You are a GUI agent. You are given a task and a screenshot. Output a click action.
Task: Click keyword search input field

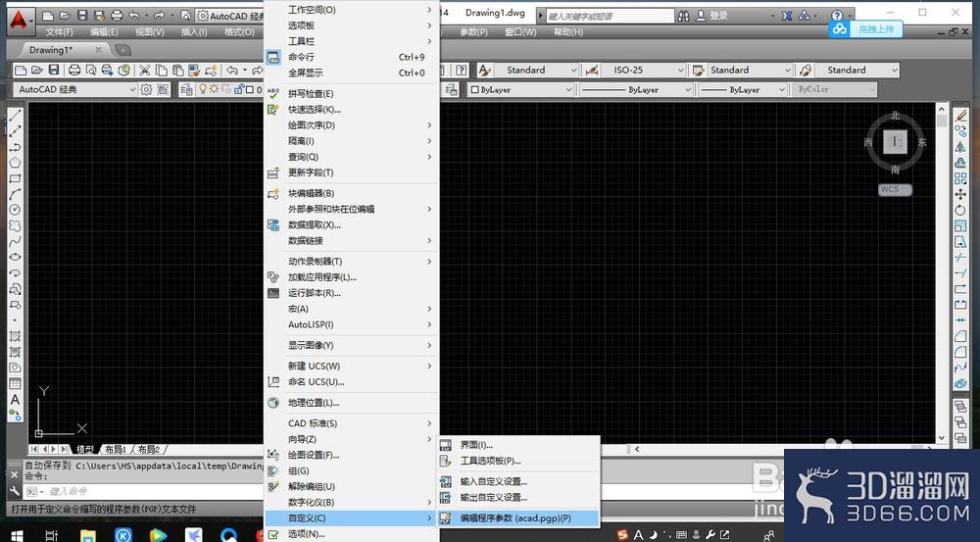[x=610, y=16]
